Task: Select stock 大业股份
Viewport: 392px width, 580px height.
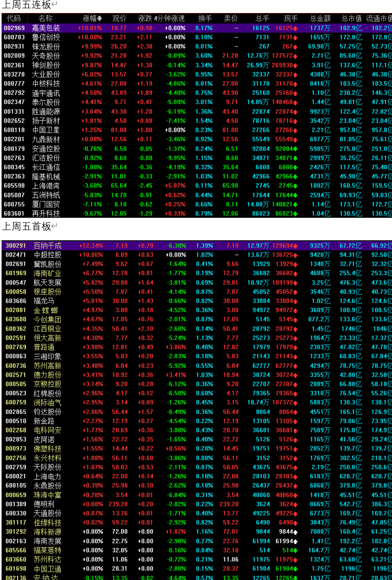Action: coord(46,74)
